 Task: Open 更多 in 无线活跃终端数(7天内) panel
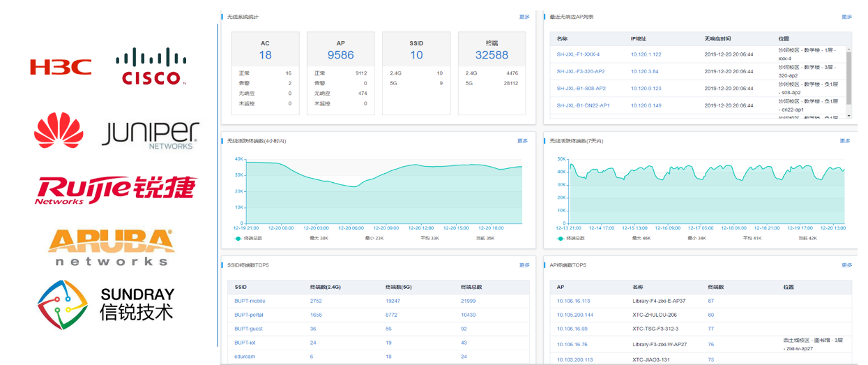point(845,141)
